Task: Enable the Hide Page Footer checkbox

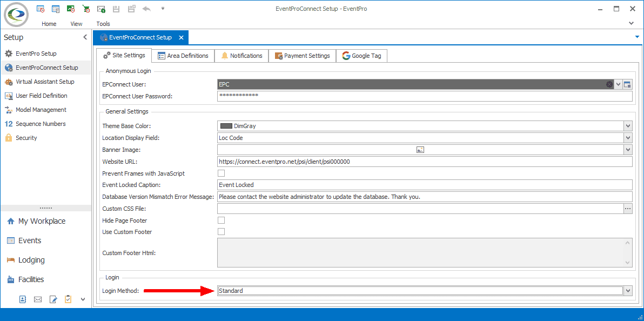Action: 222,220
